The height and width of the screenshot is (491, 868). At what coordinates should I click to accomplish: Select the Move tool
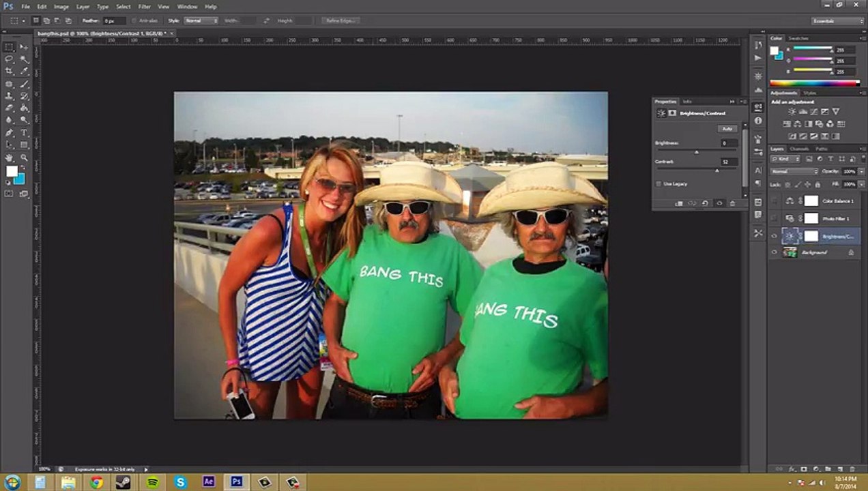(24, 47)
